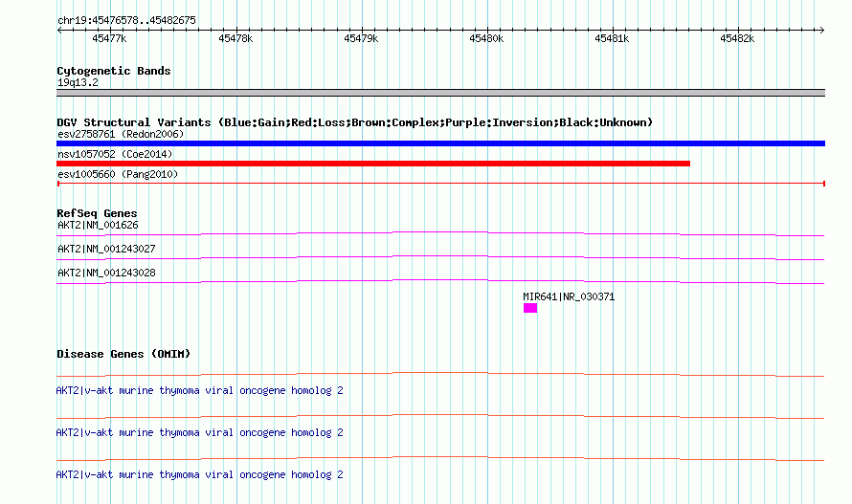The height and width of the screenshot is (504, 852).
Task: Click the 45482k ruler tick label
Action: 737,38
